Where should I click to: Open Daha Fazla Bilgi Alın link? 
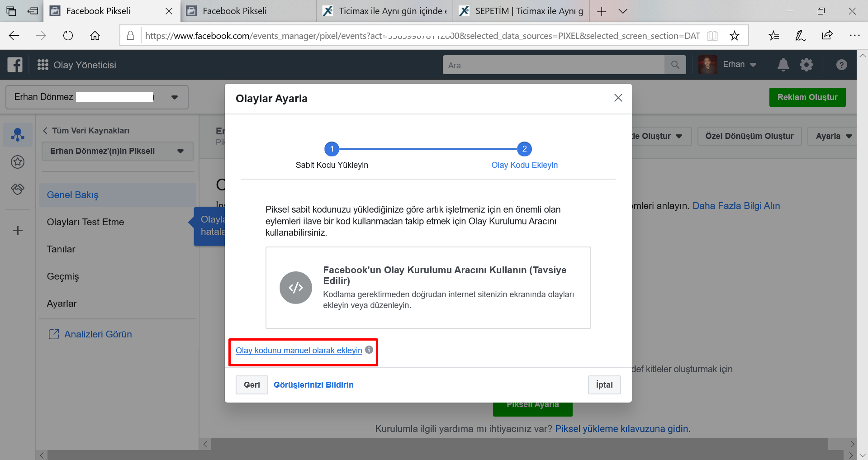click(736, 206)
